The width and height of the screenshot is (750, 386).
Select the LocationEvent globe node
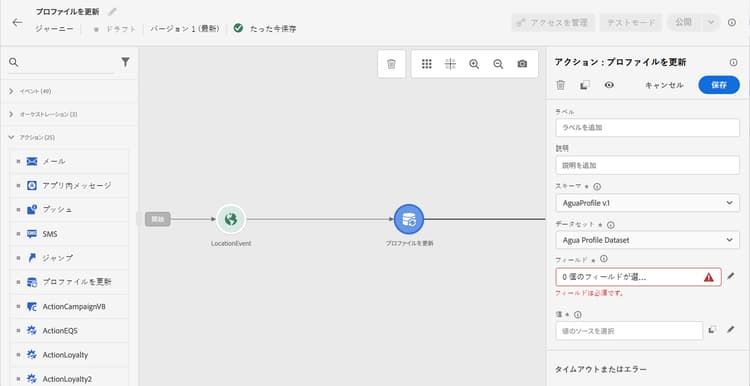click(x=231, y=220)
